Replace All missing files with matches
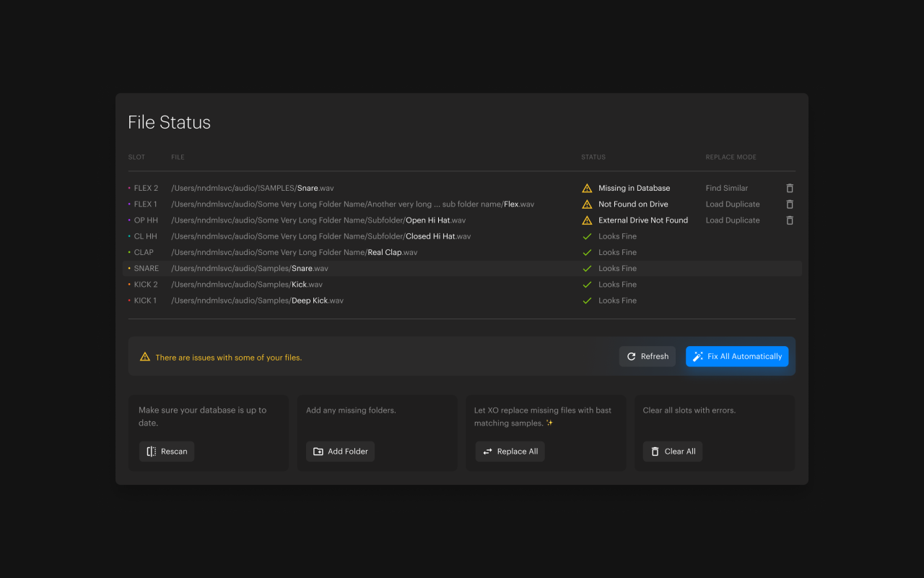This screenshot has height=578, width=924. (x=510, y=452)
